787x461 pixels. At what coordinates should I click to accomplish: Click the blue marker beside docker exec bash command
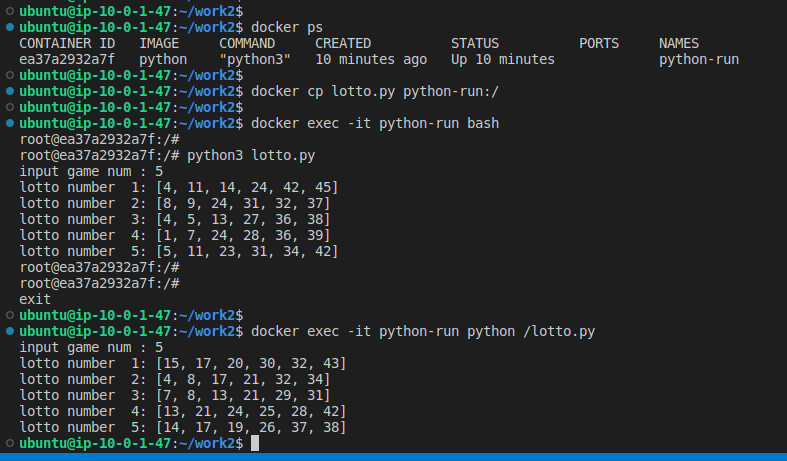(10, 123)
